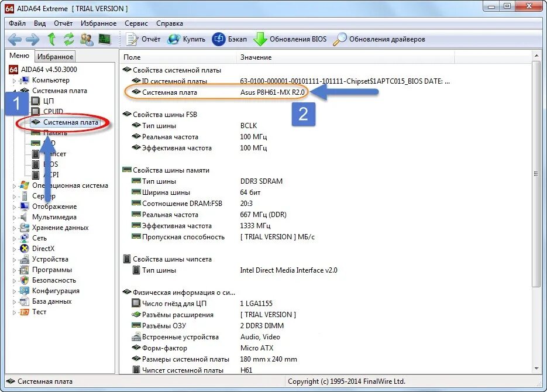Viewport: 547px width, 392px height.
Task: Refresh the page using the green arrows icon
Action: [x=68, y=39]
